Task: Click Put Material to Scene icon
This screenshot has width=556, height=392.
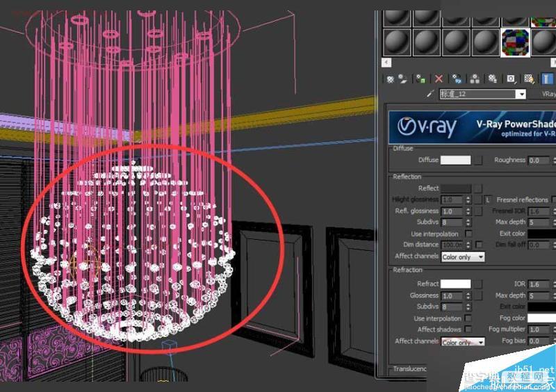Action: (x=403, y=79)
